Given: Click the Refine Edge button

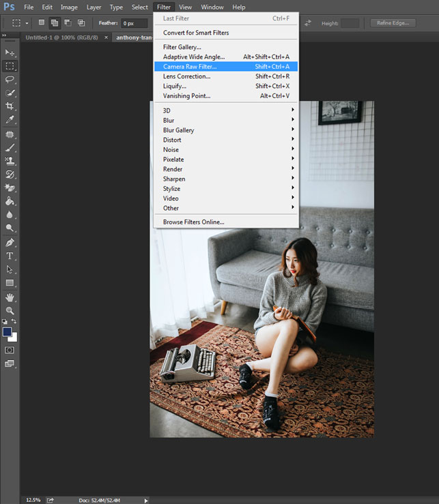Looking at the screenshot, I should 393,23.
